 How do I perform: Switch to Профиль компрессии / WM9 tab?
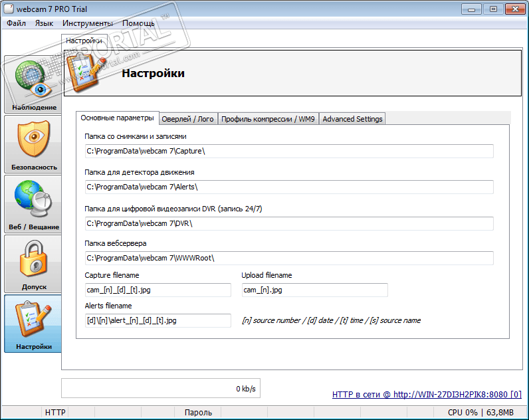point(268,119)
